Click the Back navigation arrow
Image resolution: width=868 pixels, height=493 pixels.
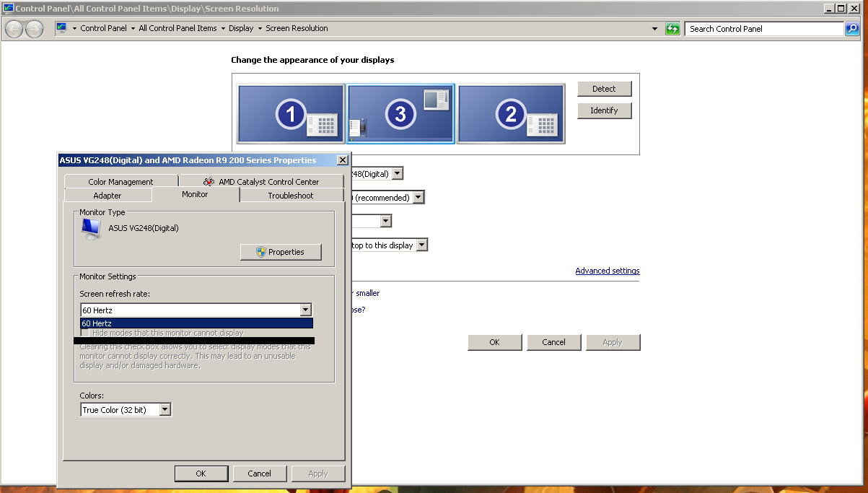(14, 29)
